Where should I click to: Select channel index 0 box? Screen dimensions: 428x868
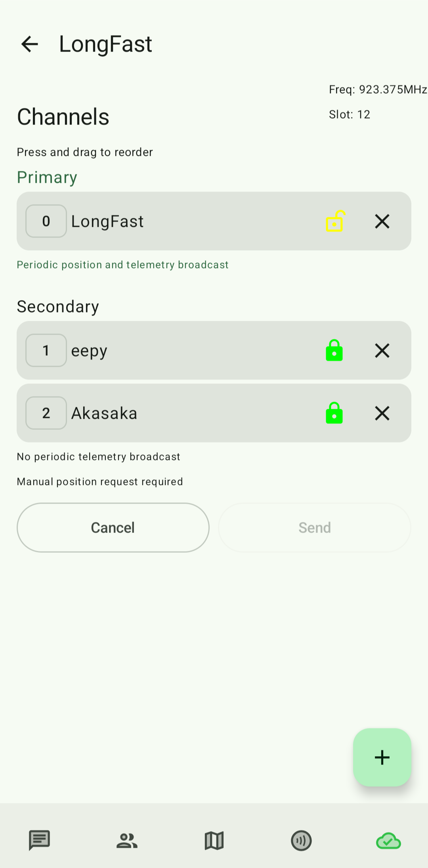[46, 221]
